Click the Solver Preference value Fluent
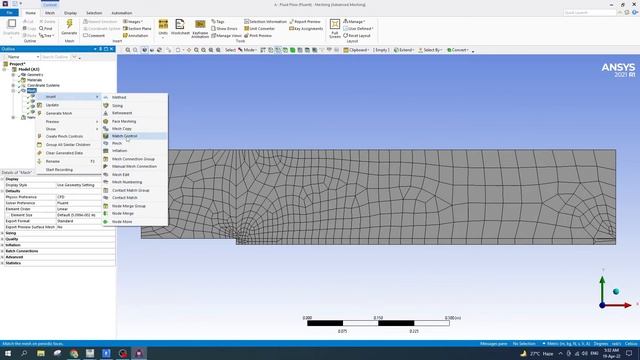 click(x=86, y=203)
